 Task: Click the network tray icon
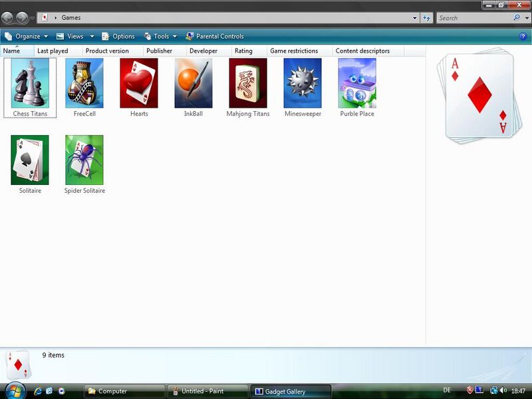coord(494,390)
